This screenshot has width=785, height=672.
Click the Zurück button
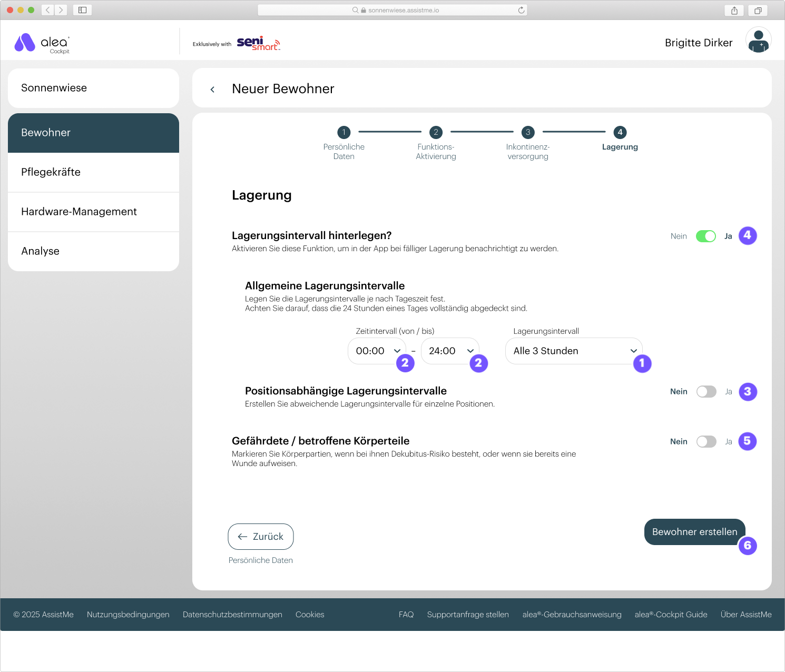click(260, 537)
